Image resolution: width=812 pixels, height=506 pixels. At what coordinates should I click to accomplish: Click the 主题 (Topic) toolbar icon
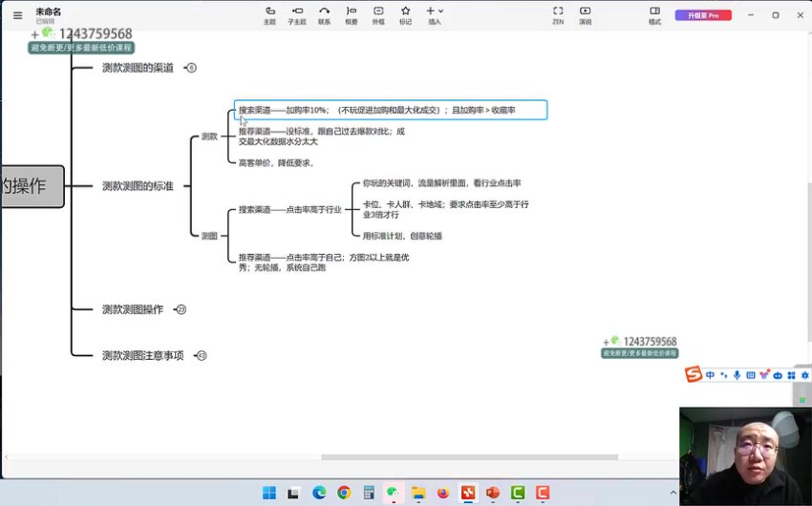click(x=269, y=14)
